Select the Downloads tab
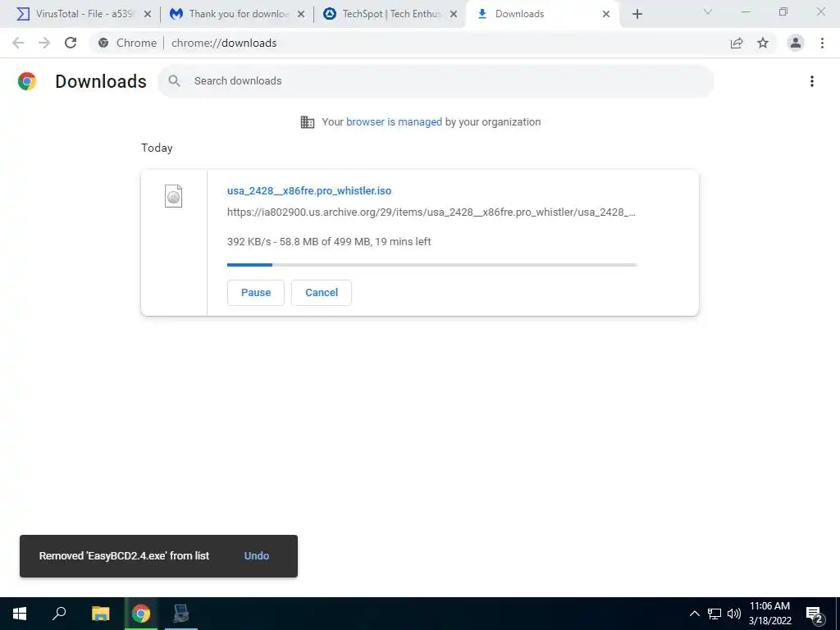Screen dimensions: 840x630 click(543, 14)
